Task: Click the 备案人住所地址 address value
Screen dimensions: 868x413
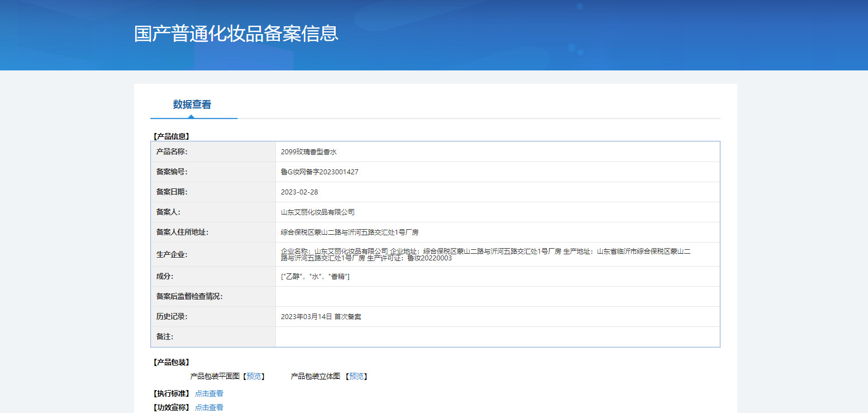Action: click(x=350, y=232)
